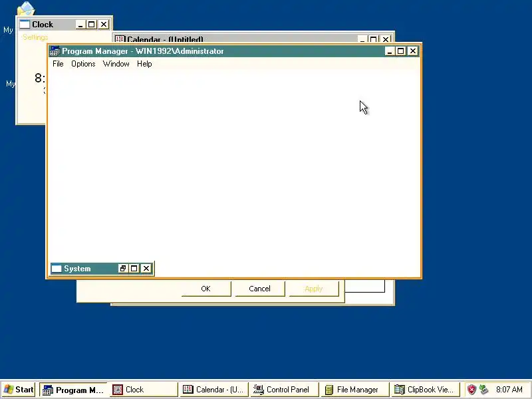This screenshot has height=399, width=532.
Task: Click the 8:07 AM system clock
Action: pos(509,390)
